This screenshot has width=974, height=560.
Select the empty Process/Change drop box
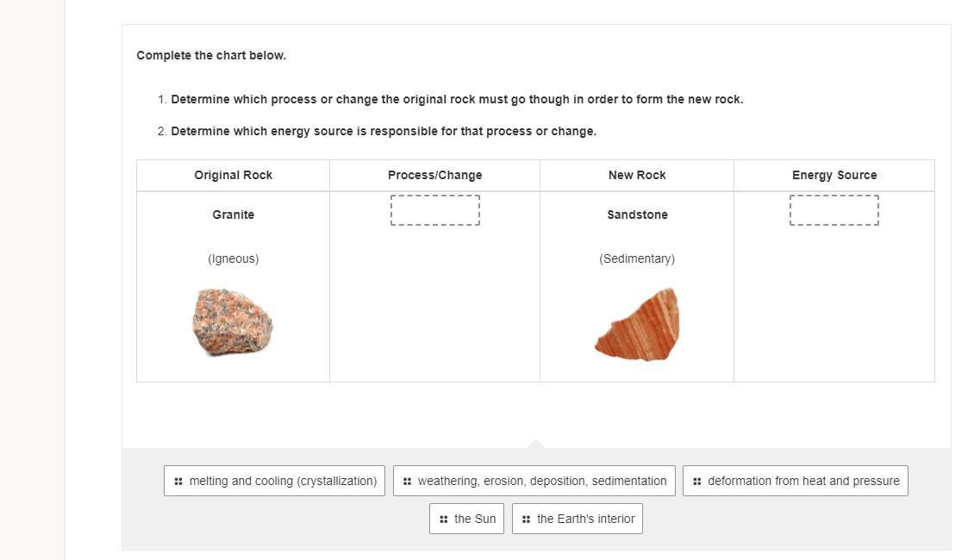point(435,210)
